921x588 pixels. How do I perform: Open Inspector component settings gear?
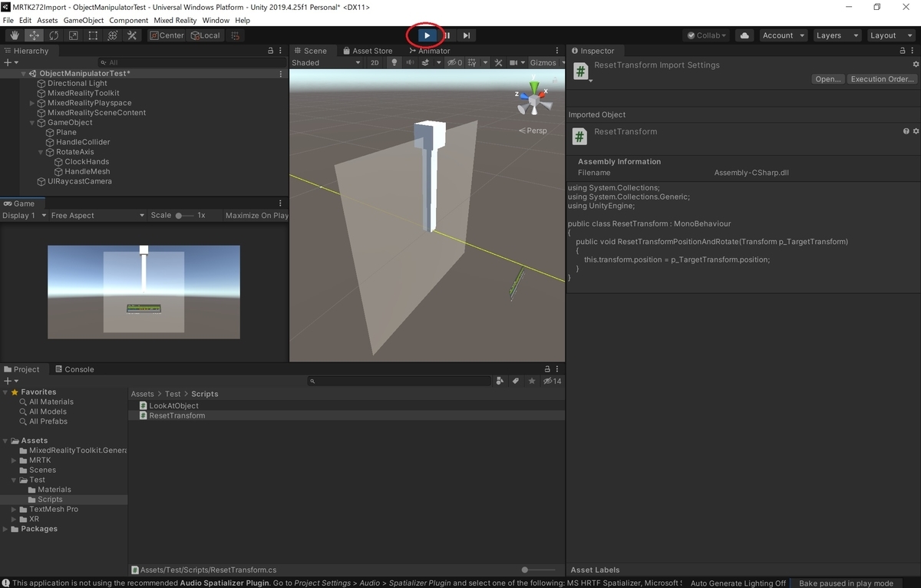point(916,131)
